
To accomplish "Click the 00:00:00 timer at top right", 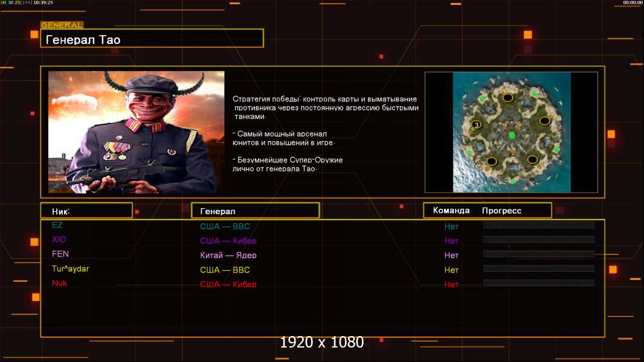I will [633, 2].
